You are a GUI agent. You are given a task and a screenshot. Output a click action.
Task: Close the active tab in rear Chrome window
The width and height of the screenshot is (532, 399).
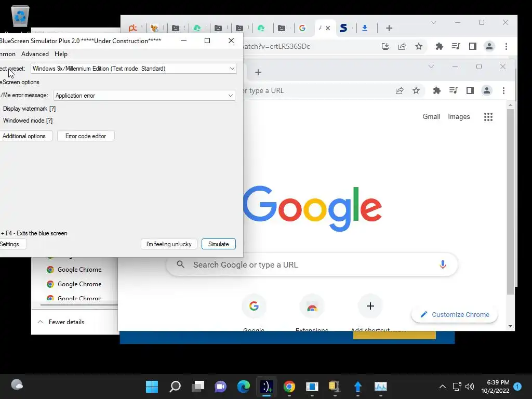coord(328,28)
